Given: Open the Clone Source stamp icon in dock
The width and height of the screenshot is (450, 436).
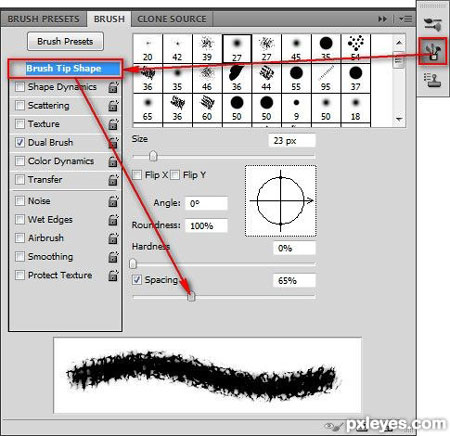Looking at the screenshot, I should (x=433, y=80).
